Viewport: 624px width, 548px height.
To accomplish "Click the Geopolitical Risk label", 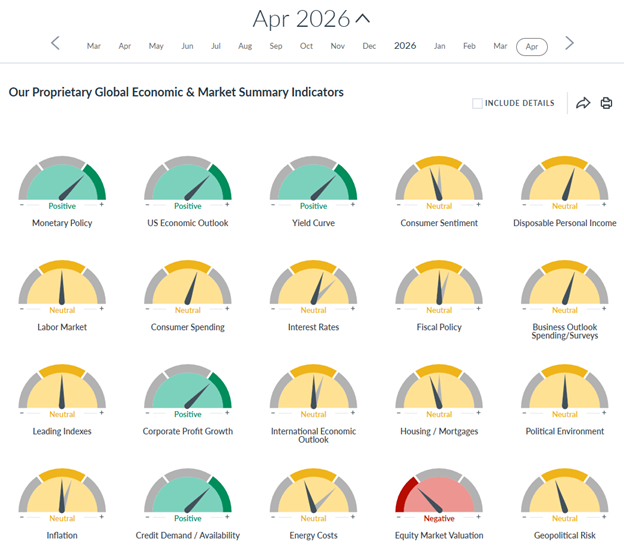I will (565, 535).
